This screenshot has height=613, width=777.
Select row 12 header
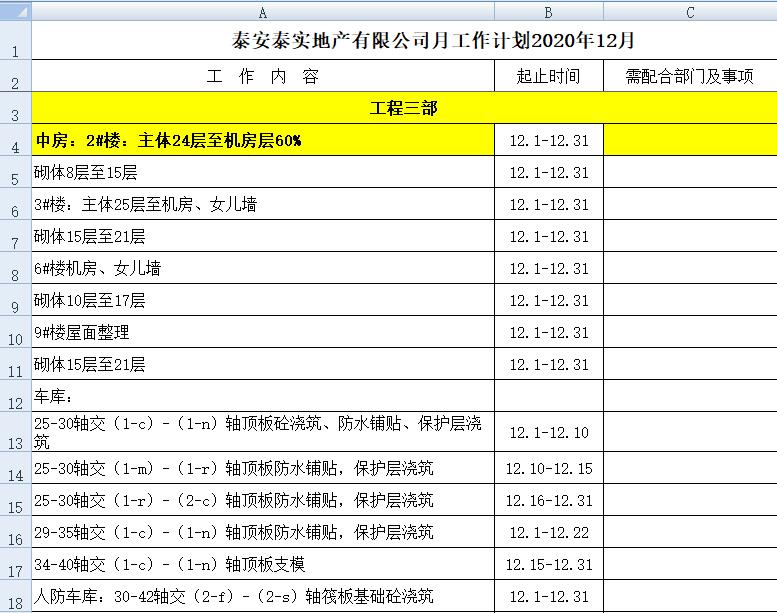(x=15, y=397)
